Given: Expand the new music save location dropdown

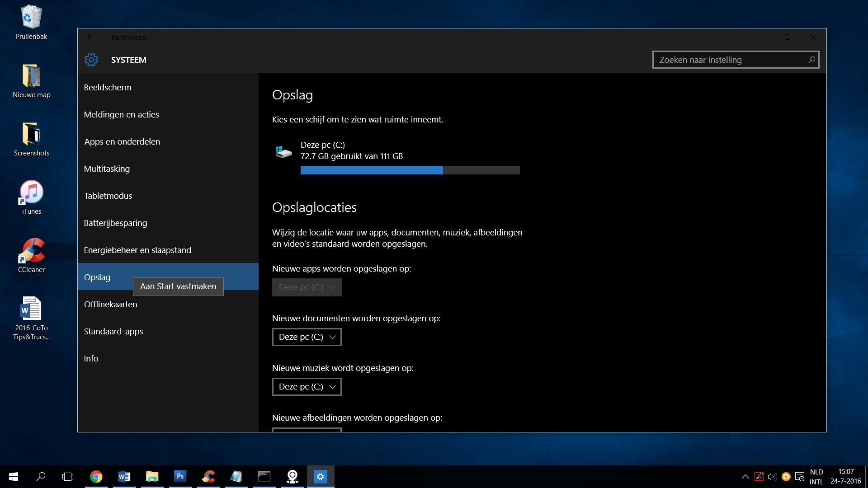Looking at the screenshot, I should pyautogui.click(x=307, y=387).
